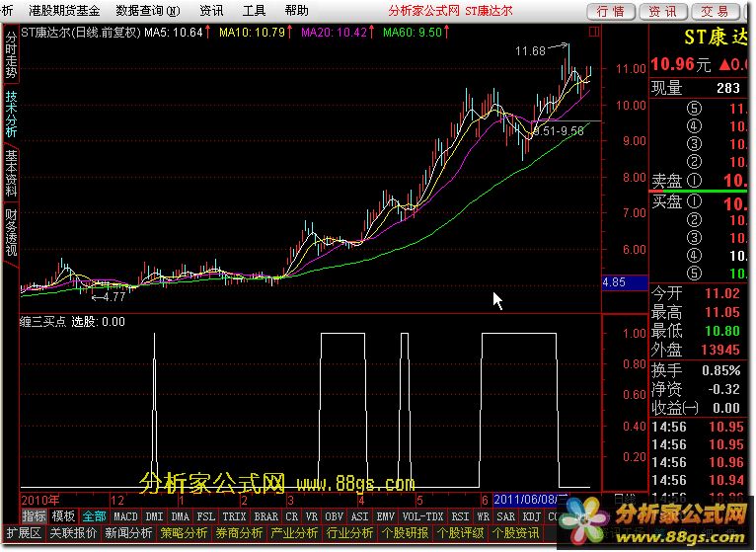756x552 pixels.
Task: Choose the WR indicator
Action: tap(483, 516)
